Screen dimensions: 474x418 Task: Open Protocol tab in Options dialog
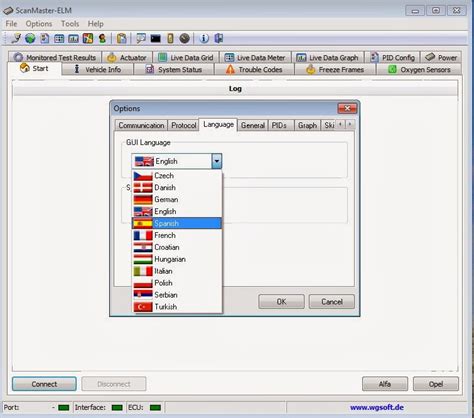click(184, 125)
